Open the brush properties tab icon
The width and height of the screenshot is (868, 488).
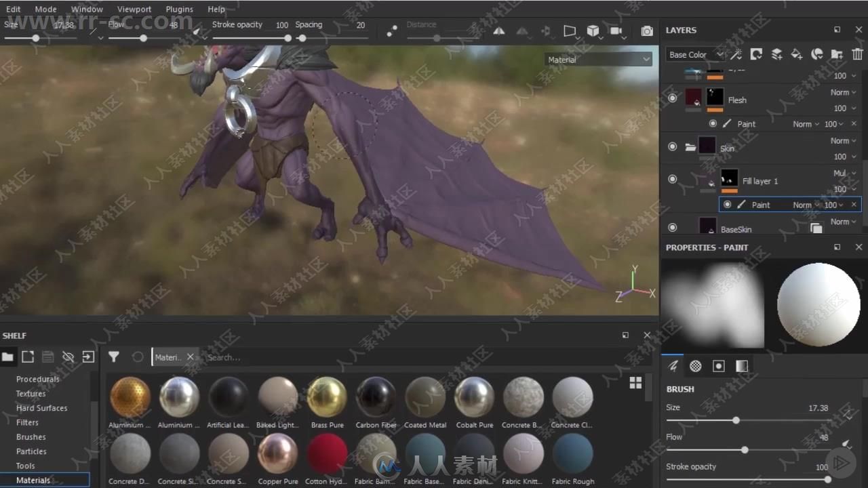coord(673,366)
